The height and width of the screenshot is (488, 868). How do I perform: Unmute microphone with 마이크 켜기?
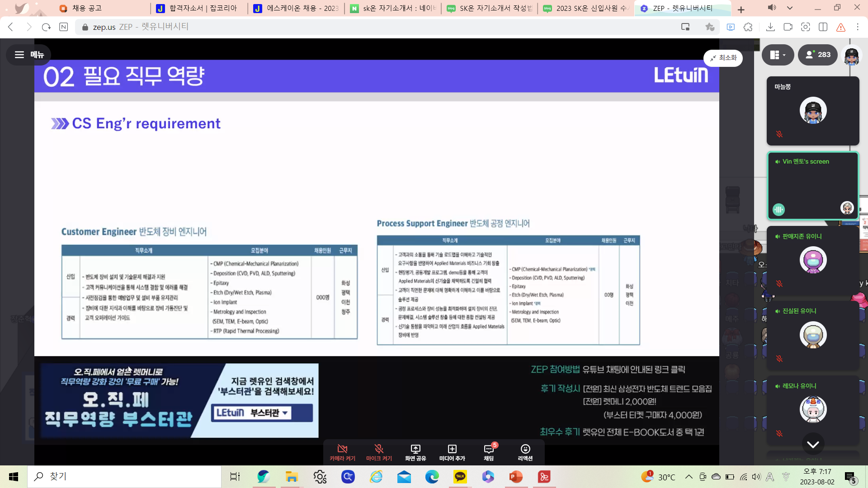pos(379,452)
